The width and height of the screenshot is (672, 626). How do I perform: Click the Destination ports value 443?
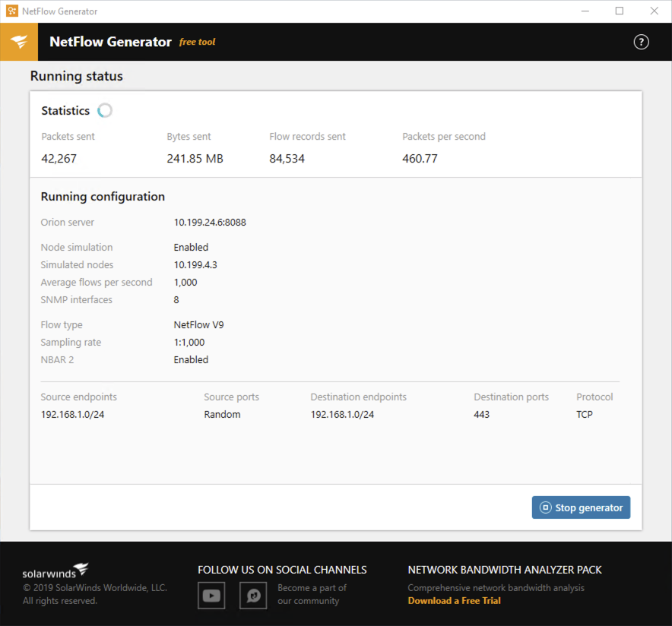[481, 415]
